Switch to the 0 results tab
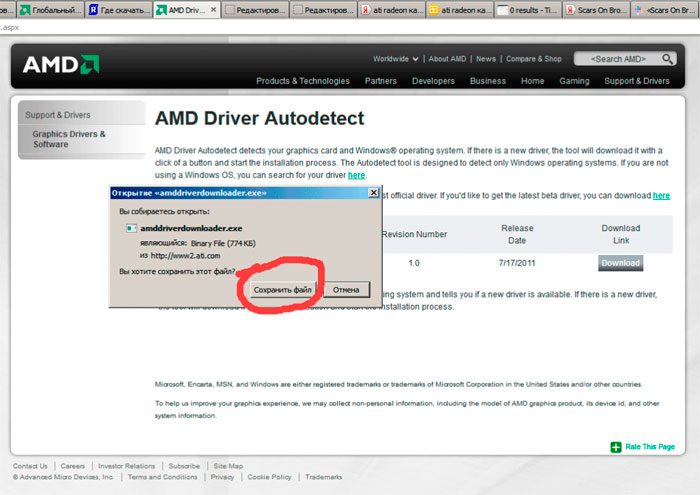Viewport: 700px width, 495px height. tap(528, 10)
